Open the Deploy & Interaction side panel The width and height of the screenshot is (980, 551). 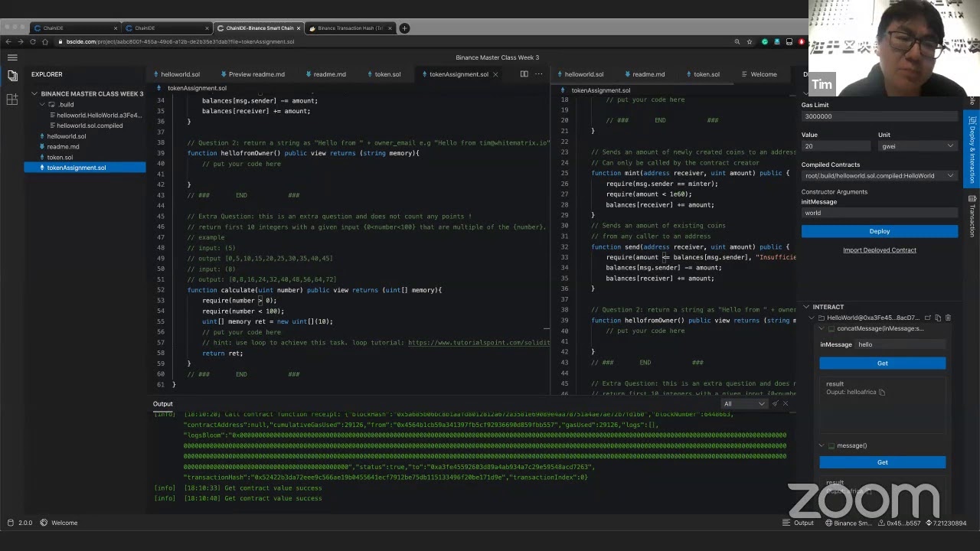pyautogui.click(x=972, y=149)
